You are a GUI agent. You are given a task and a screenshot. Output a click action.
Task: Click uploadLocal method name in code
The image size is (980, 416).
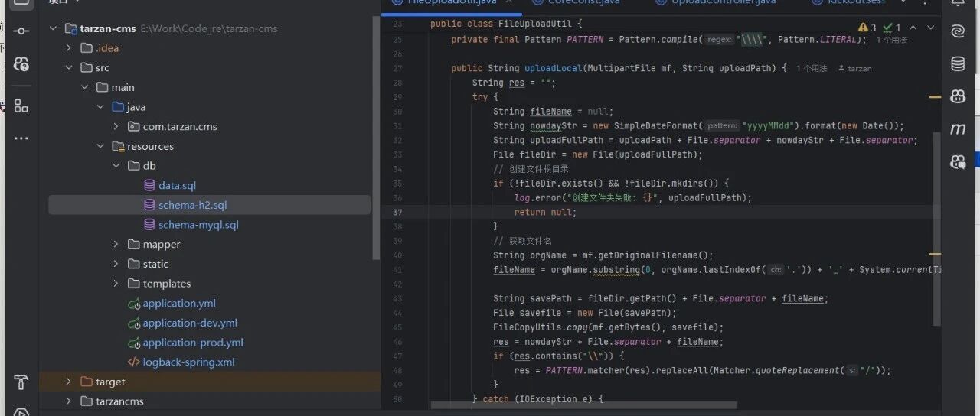click(x=552, y=69)
